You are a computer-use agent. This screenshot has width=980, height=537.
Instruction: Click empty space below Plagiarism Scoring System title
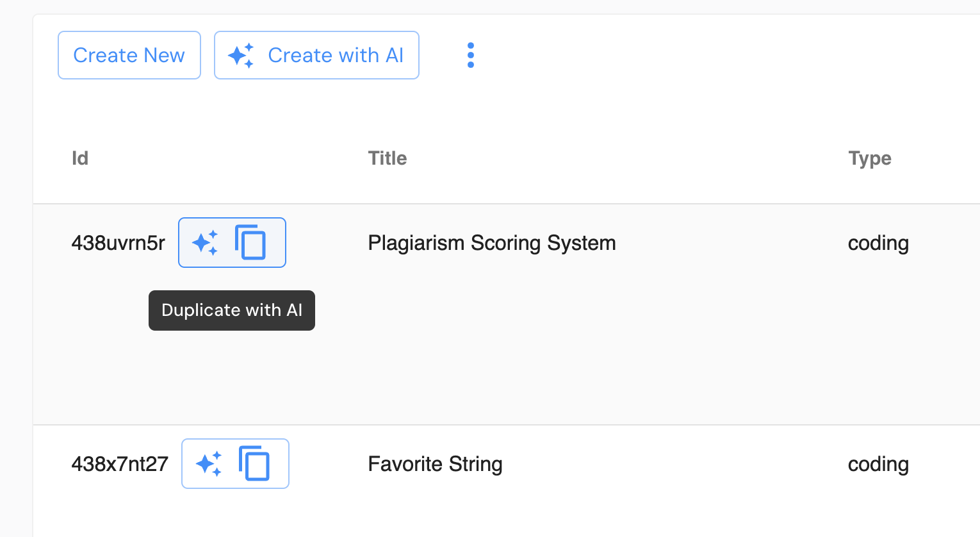pos(491,346)
